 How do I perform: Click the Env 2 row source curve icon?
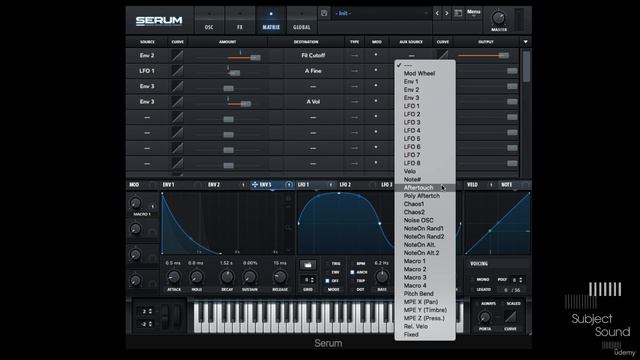[x=177, y=56]
